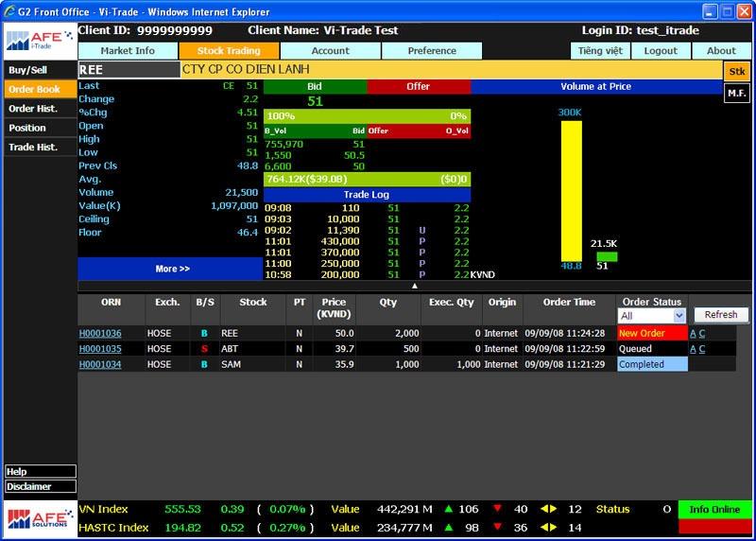Click the Logout button
Screen dimensions: 756x541
pyautogui.click(x=661, y=51)
